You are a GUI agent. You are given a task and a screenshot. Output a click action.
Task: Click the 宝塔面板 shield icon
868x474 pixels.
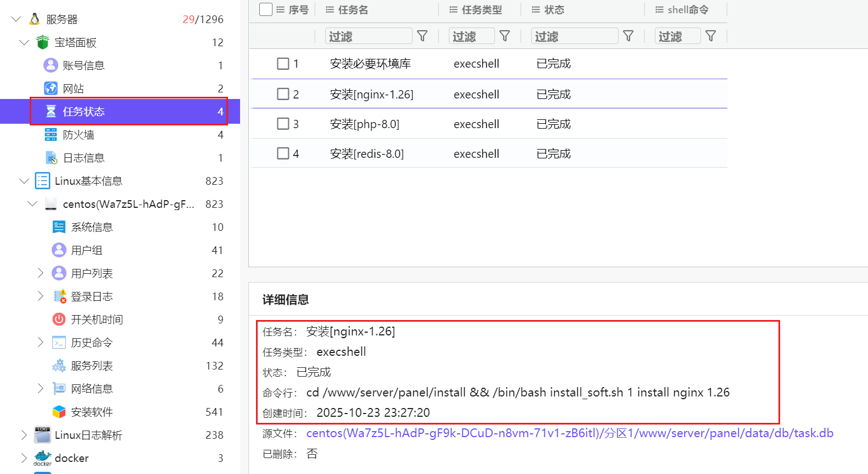(x=42, y=42)
